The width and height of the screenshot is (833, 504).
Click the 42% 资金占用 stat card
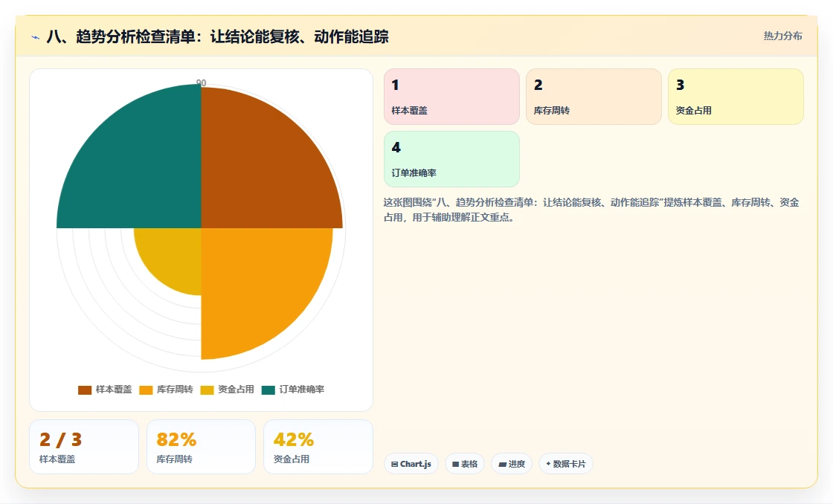click(x=318, y=447)
